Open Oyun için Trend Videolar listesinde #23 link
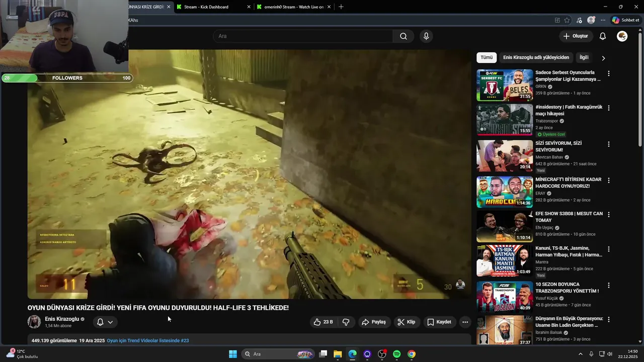This screenshot has height=362, width=644. [x=148, y=340]
